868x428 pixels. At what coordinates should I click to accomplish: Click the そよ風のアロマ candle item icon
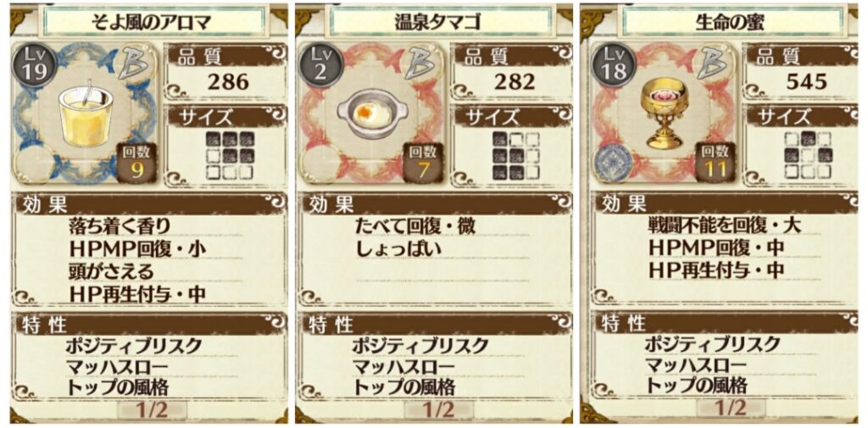(x=82, y=113)
